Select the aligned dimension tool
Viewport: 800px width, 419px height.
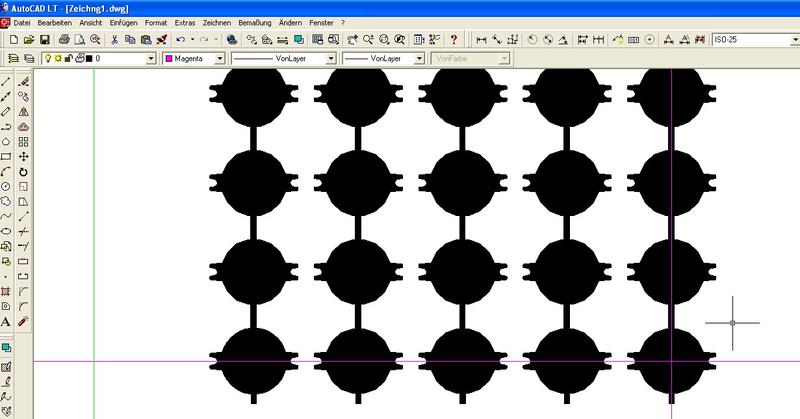click(x=496, y=39)
